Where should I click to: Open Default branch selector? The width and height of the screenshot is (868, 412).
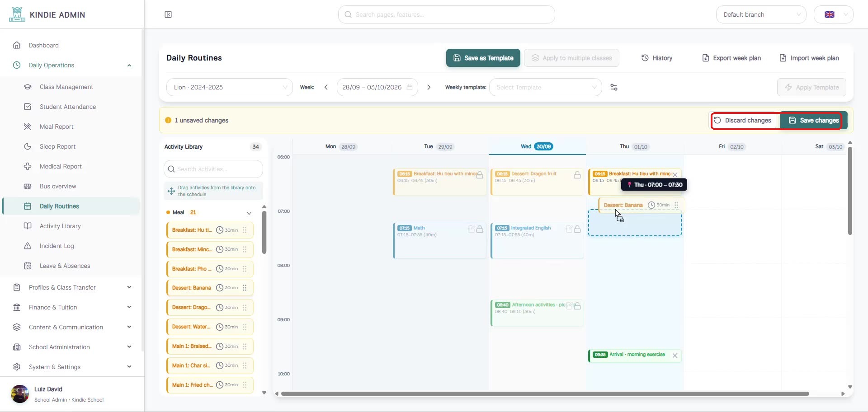click(761, 14)
